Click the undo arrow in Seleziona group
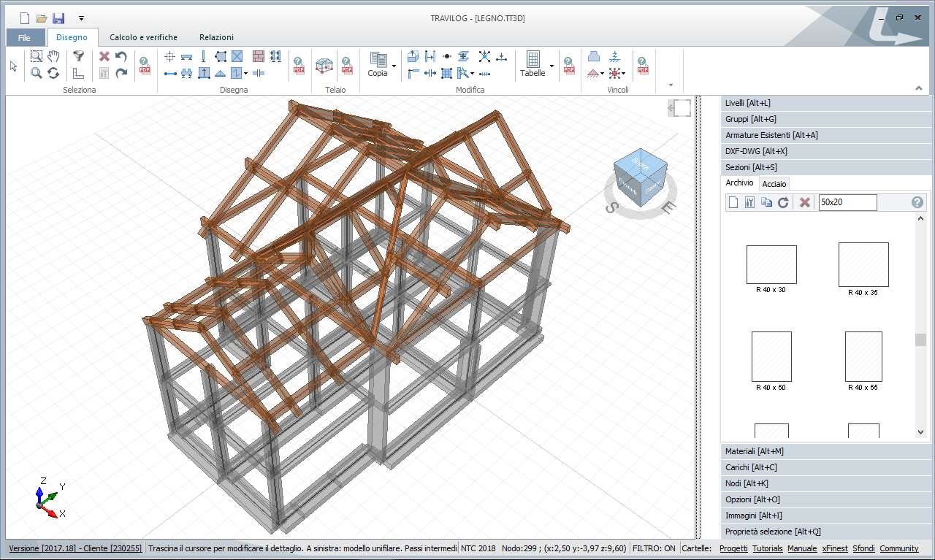 121,56
